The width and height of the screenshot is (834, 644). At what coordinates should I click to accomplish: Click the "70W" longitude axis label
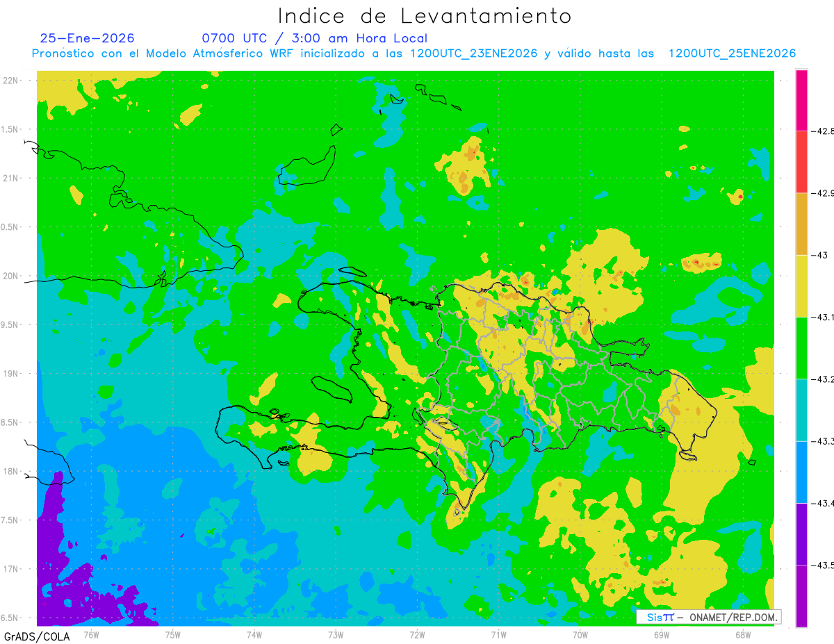click(x=580, y=634)
